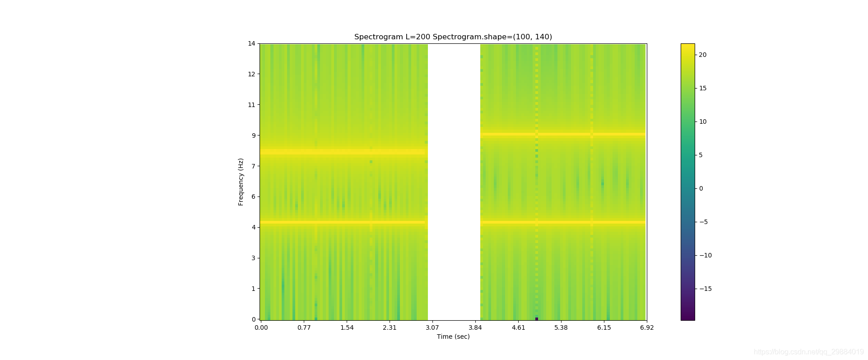Click the yellow top of the colorbar
Viewport: 868px width, 360px height.
tap(687, 47)
